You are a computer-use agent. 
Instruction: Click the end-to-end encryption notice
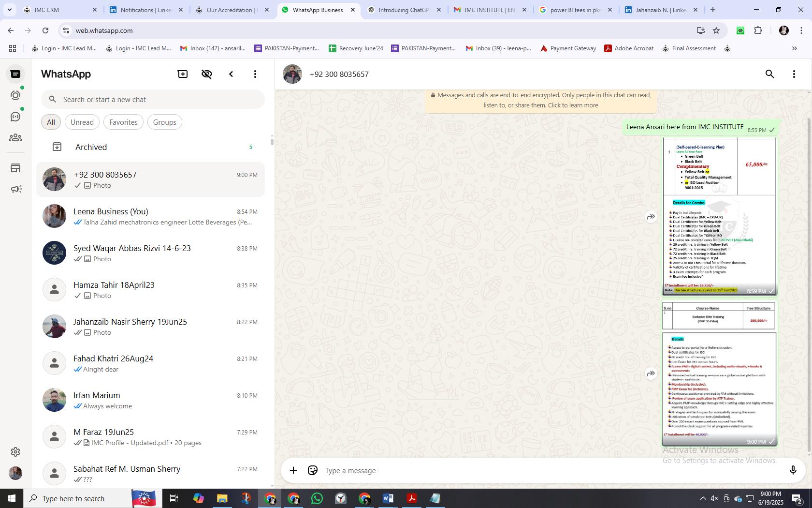(541, 100)
